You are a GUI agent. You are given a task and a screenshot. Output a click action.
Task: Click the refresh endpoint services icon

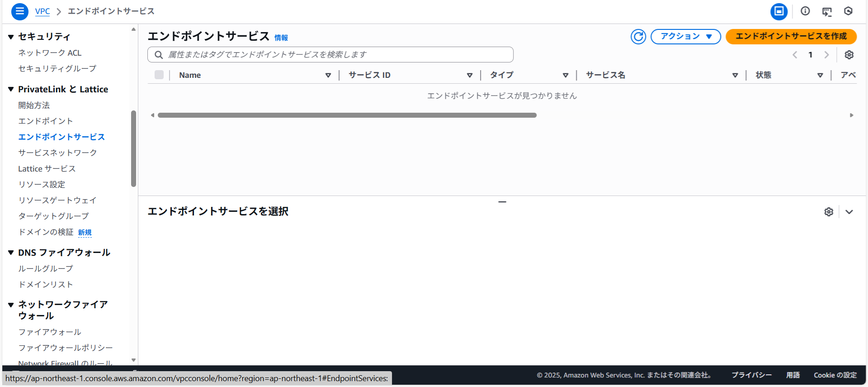click(638, 37)
